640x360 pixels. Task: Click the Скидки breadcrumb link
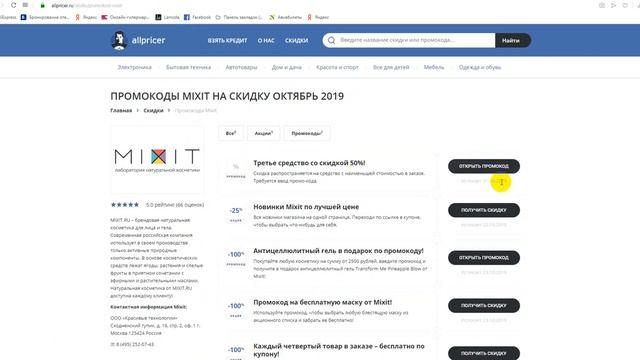[153, 111]
